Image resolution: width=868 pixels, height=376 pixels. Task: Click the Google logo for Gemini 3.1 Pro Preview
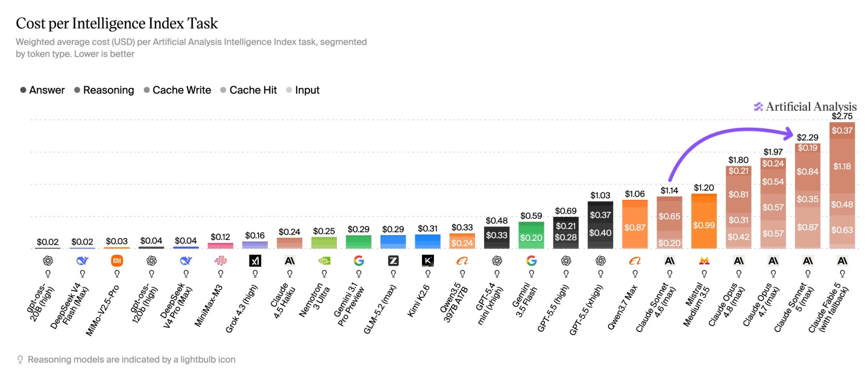[359, 261]
